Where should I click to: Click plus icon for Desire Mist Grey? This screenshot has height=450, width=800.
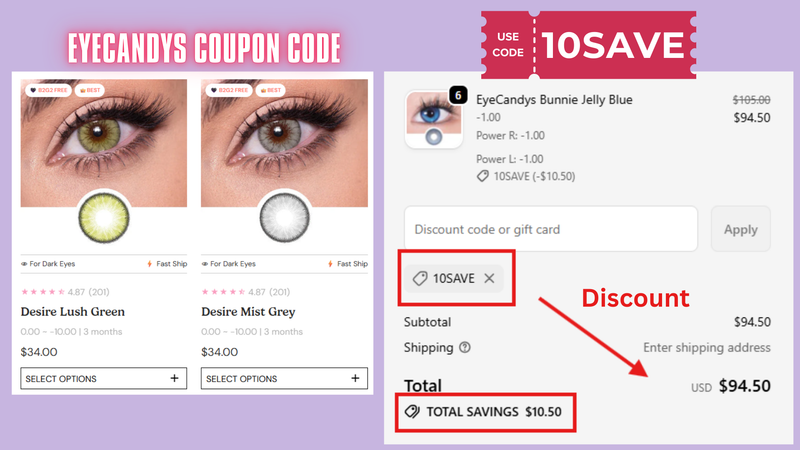(355, 378)
